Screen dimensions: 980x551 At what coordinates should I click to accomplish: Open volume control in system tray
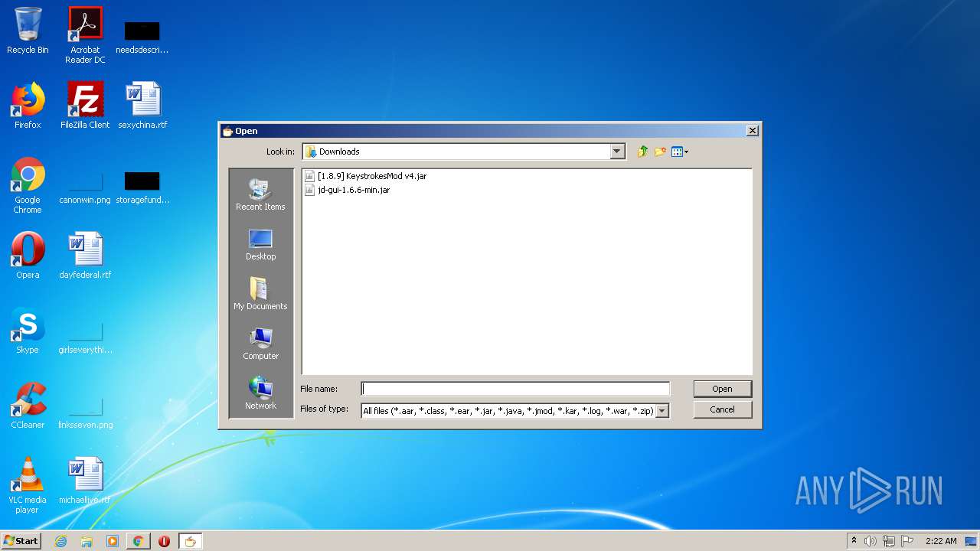coord(871,541)
